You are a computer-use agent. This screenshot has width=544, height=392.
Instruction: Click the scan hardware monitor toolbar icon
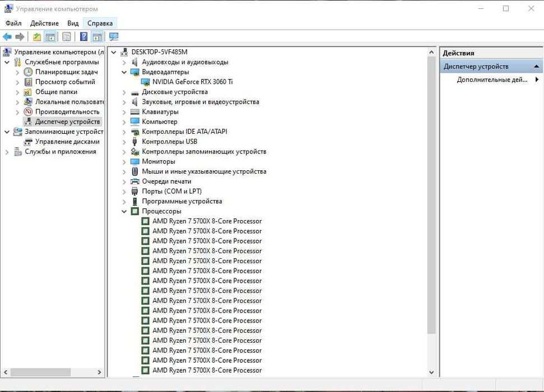tap(114, 36)
